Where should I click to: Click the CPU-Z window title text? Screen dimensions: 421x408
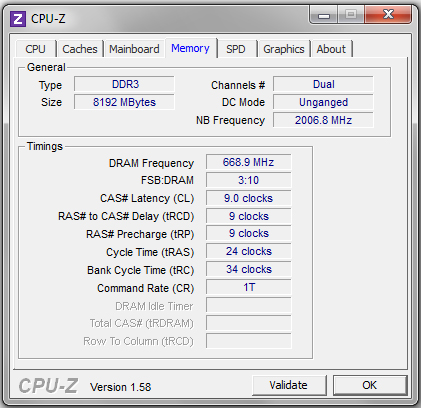(48, 19)
